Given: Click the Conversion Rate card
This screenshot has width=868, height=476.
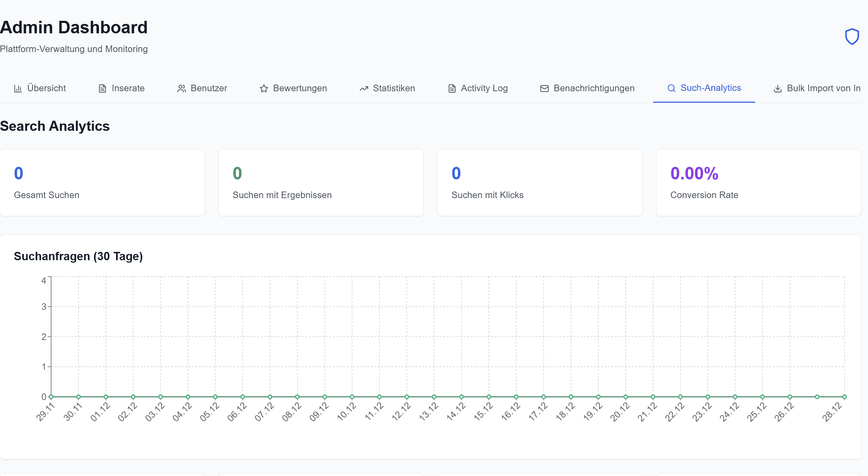Looking at the screenshot, I should [758, 182].
